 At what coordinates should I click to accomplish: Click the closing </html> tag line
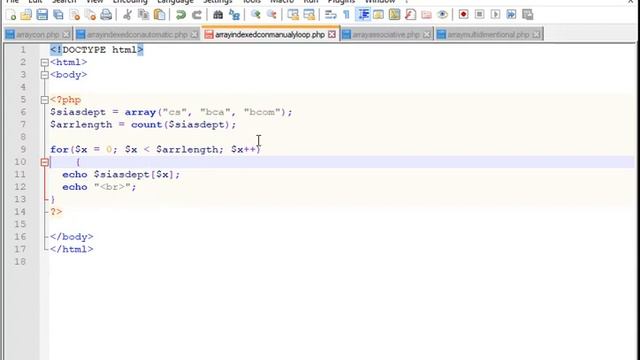coord(71,249)
